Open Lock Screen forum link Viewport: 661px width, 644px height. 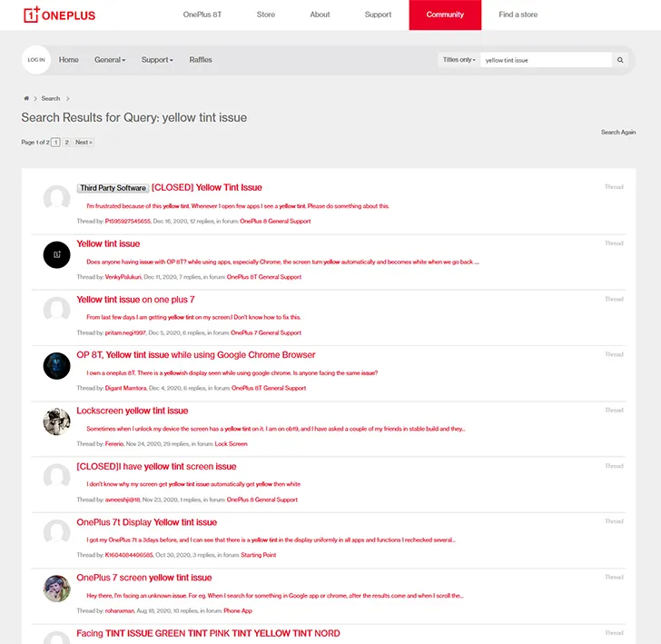pos(231,443)
